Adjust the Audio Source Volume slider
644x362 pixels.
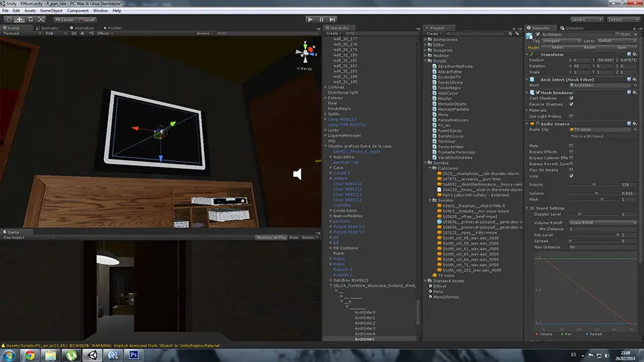pos(594,193)
